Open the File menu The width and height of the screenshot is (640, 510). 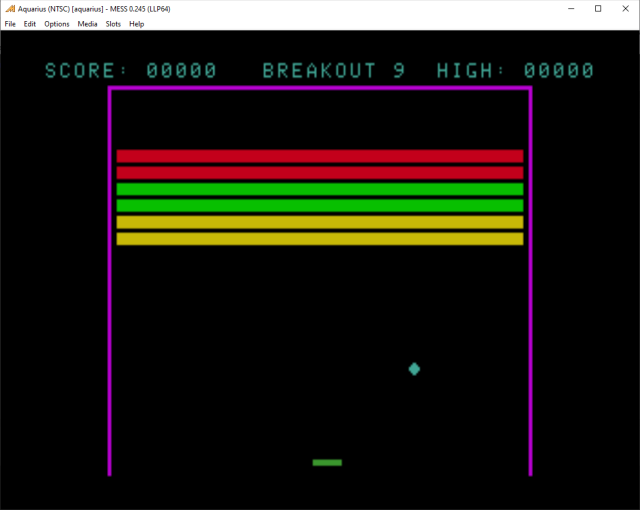click(x=10, y=24)
